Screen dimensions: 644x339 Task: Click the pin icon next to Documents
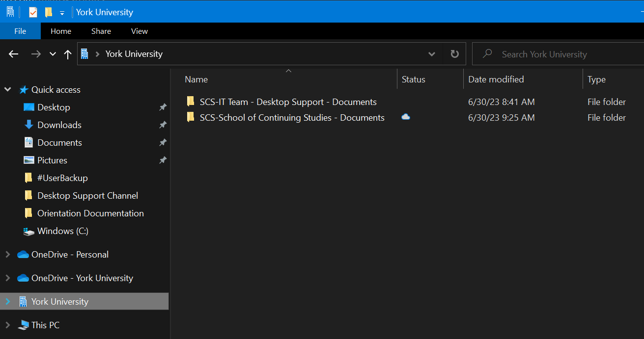(163, 142)
